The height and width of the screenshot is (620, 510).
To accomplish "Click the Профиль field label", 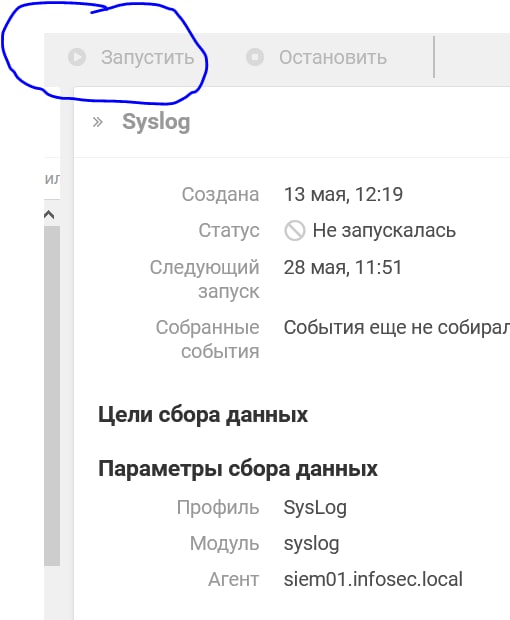I will click(x=218, y=508).
